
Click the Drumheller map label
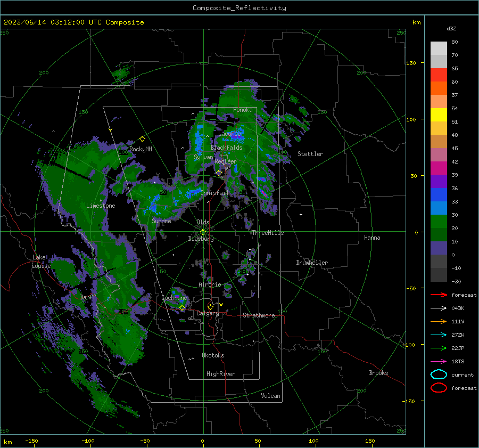coord(312,263)
